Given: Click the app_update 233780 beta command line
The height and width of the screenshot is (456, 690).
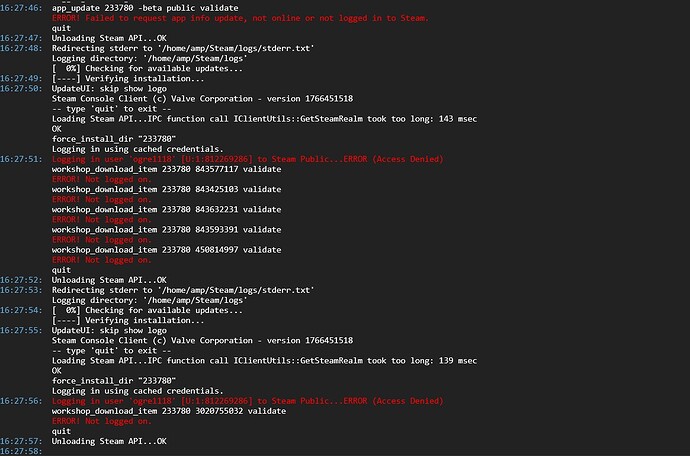Looking at the screenshot, I should [x=145, y=8].
